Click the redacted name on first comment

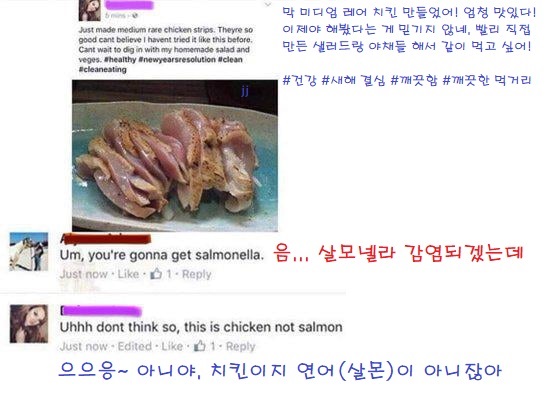(106, 239)
